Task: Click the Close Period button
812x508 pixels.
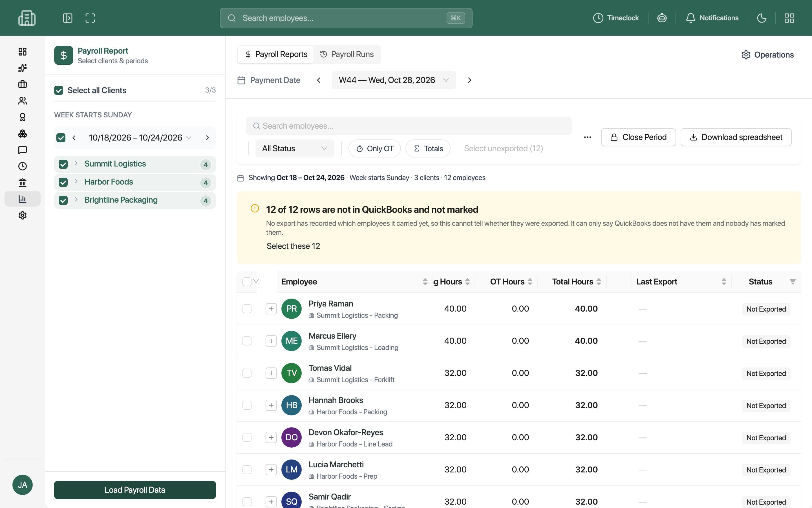Action: tap(638, 137)
